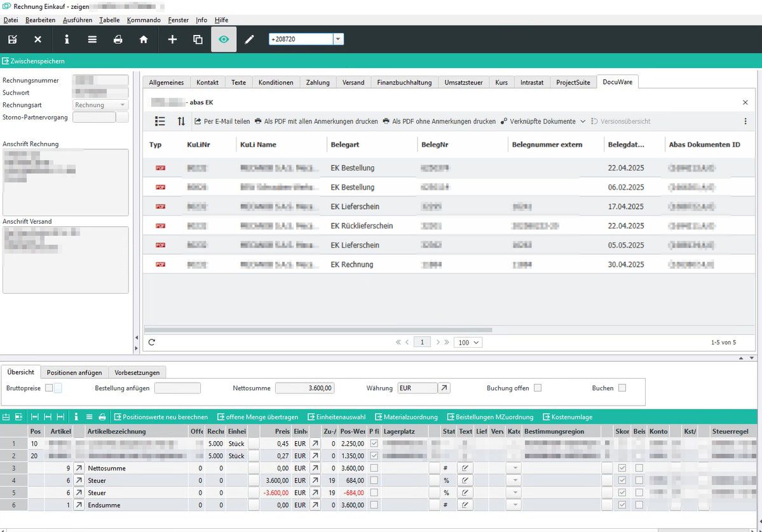Switch to the Umsatzsteuer tab
Image resolution: width=762 pixels, height=532 pixels.
coord(463,82)
